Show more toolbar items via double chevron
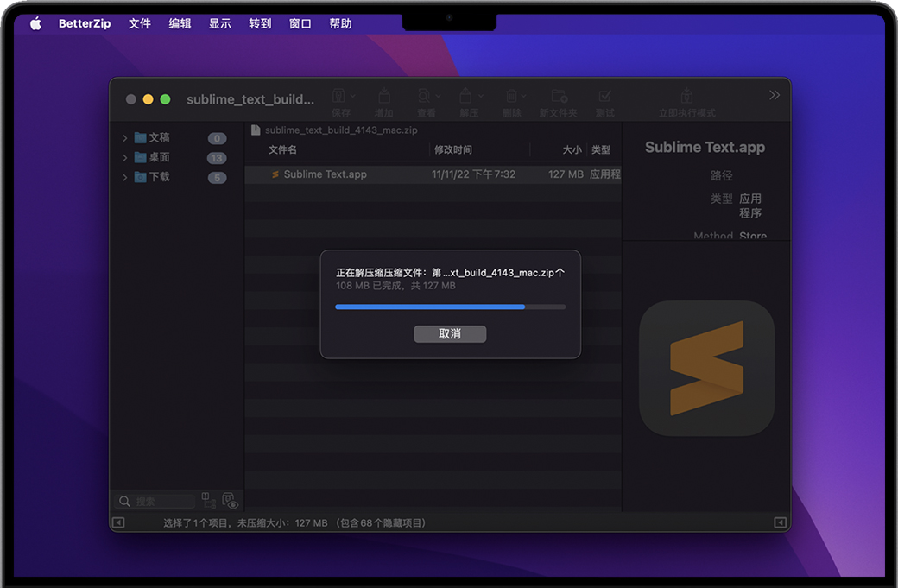898x588 pixels. [x=774, y=95]
